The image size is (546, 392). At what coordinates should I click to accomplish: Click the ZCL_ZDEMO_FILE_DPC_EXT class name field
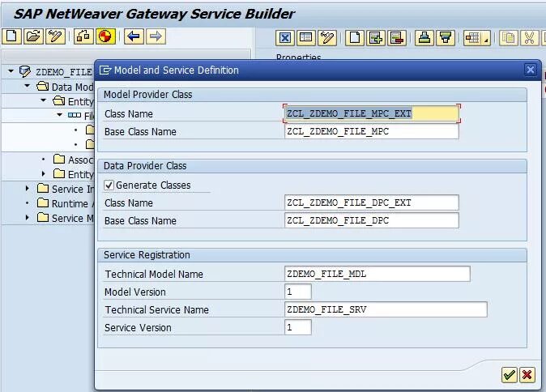click(x=372, y=202)
